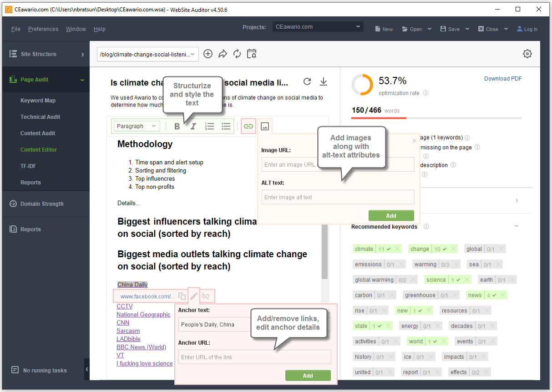The height and width of the screenshot is (392, 552).
Task: Open the Paragraph style dropdown
Action: 136,126
